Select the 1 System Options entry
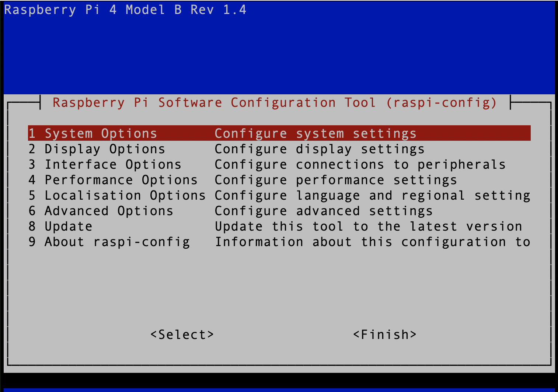 (279, 133)
